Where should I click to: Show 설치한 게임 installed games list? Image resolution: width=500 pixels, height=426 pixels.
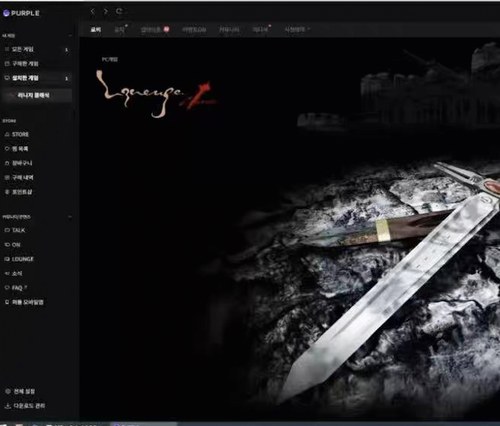point(37,78)
